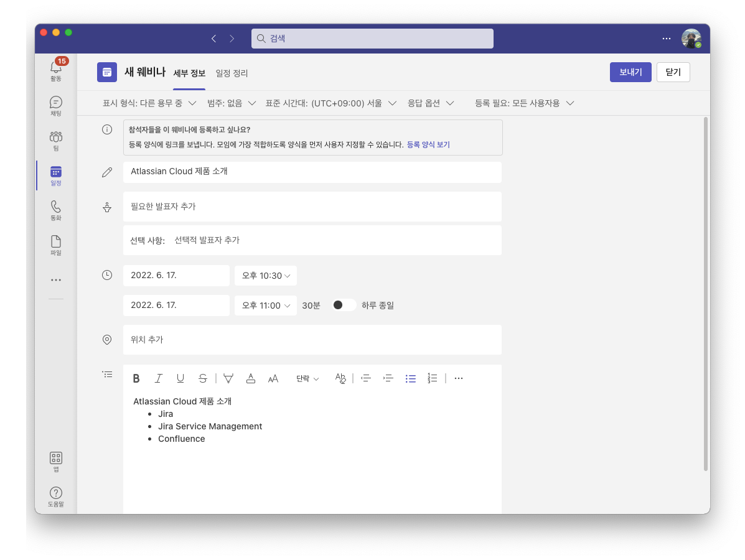Toggle underline formatting
The width and height of the screenshot is (745, 560).
pyautogui.click(x=180, y=378)
